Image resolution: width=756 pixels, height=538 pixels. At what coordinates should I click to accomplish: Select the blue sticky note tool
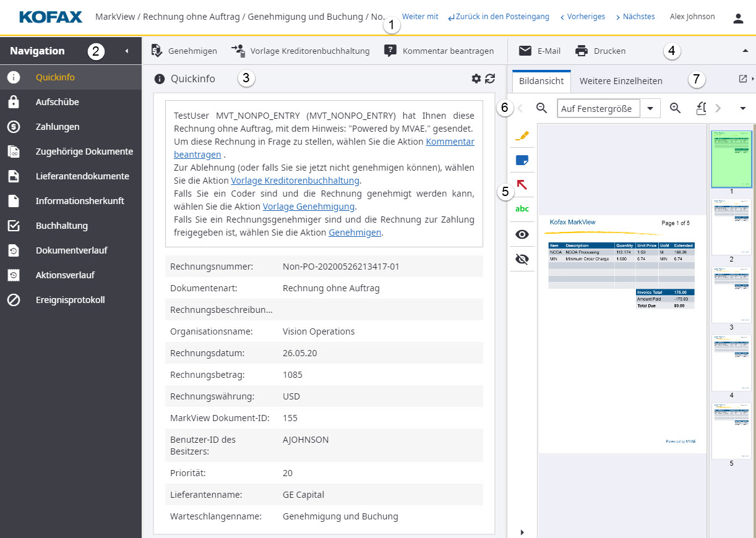click(x=522, y=160)
